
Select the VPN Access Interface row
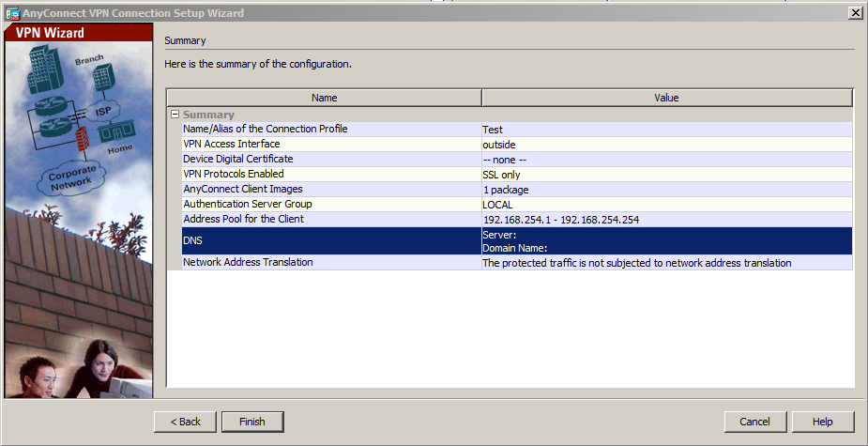click(x=517, y=145)
